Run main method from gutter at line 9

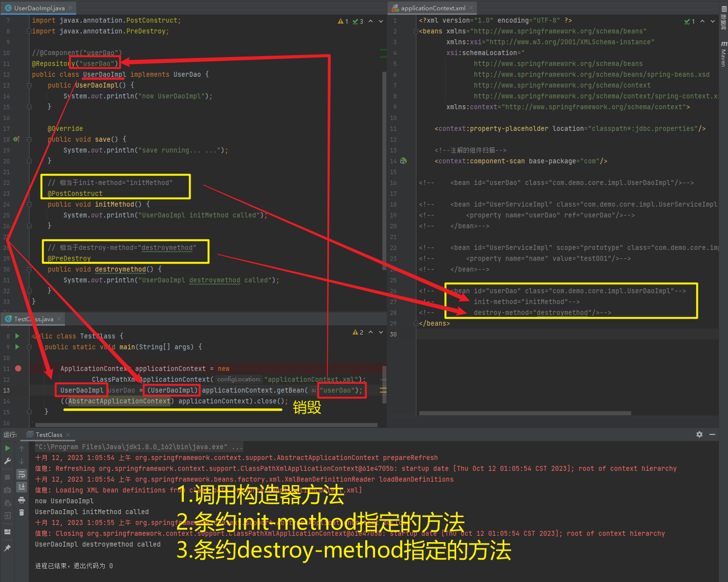pyautogui.click(x=18, y=347)
